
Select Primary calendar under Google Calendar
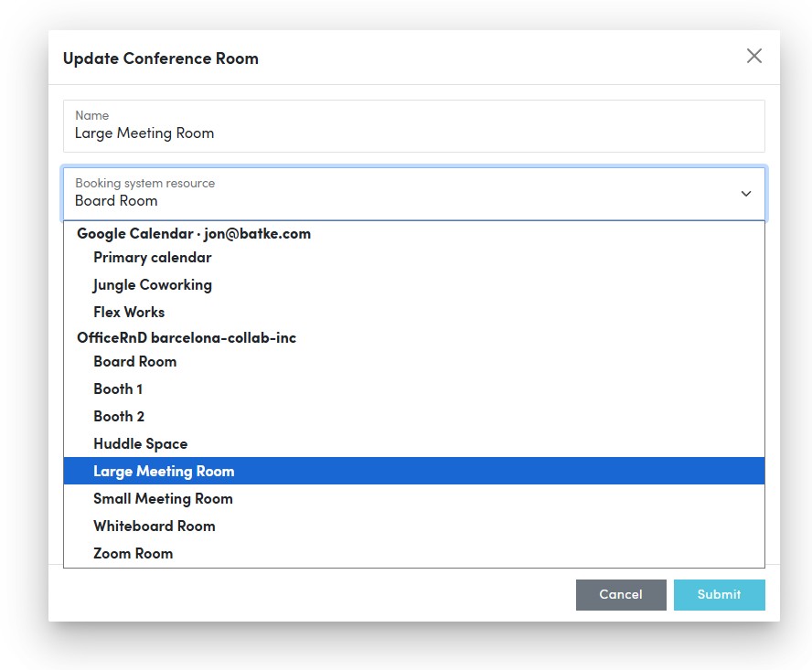152,257
